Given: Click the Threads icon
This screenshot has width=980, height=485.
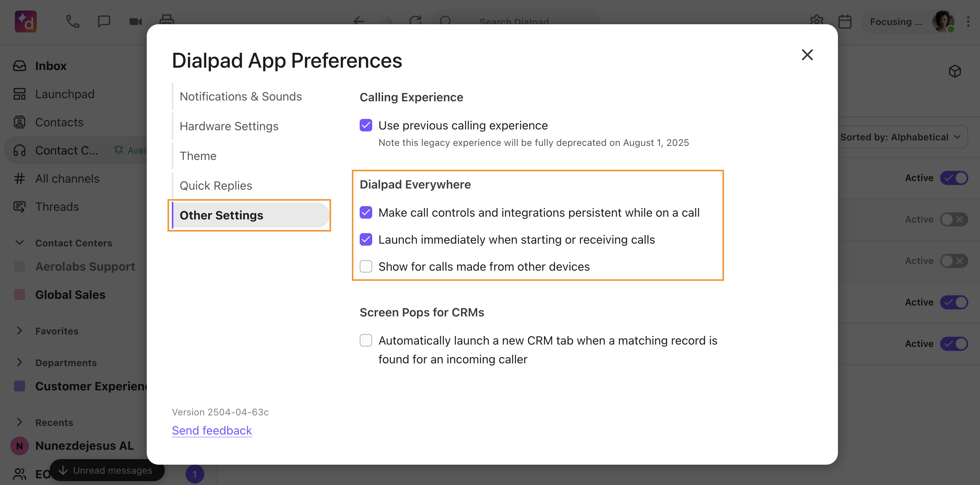Looking at the screenshot, I should [x=20, y=207].
